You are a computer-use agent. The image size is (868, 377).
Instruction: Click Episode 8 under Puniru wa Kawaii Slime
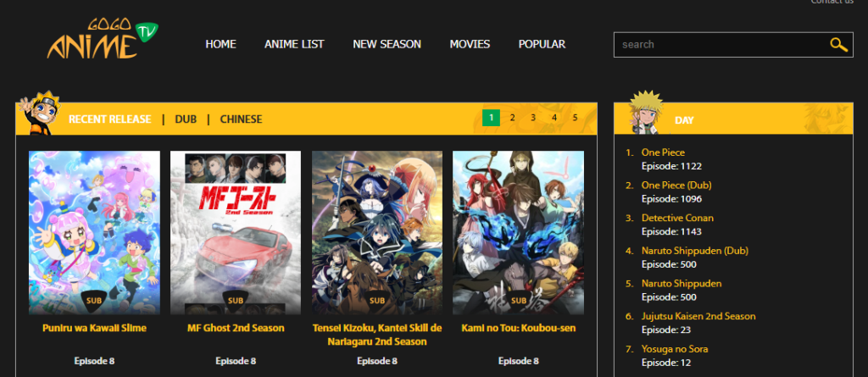[94, 361]
